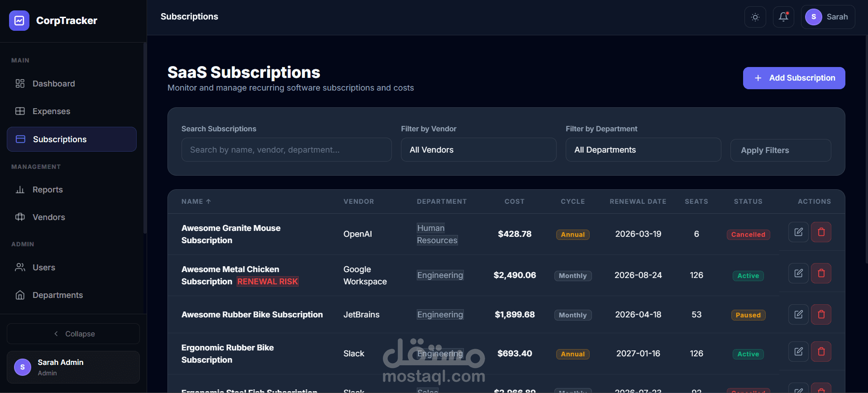The height and width of the screenshot is (393, 868).
Task: Click Monthly badge in the JetBrains row
Action: pos(572,315)
